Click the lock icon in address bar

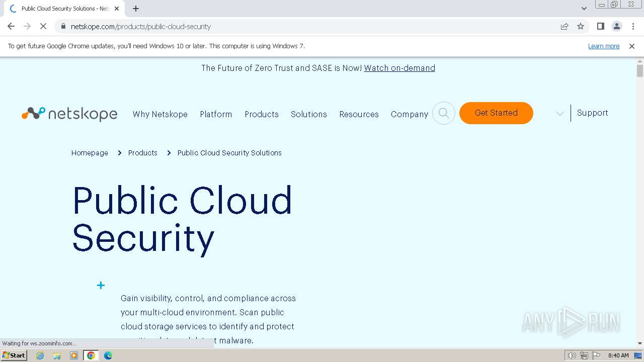pyautogui.click(x=63, y=26)
